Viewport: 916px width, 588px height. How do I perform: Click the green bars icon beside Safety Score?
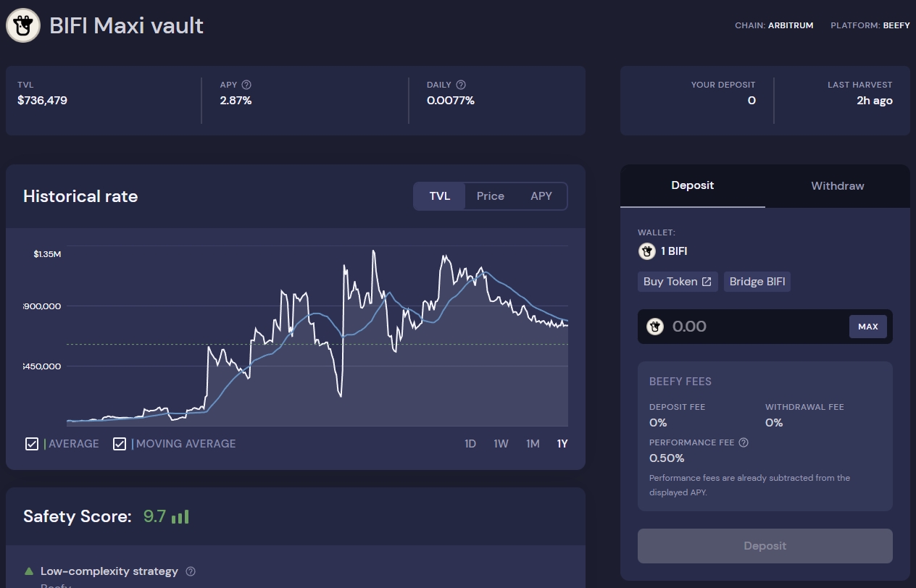point(180,516)
